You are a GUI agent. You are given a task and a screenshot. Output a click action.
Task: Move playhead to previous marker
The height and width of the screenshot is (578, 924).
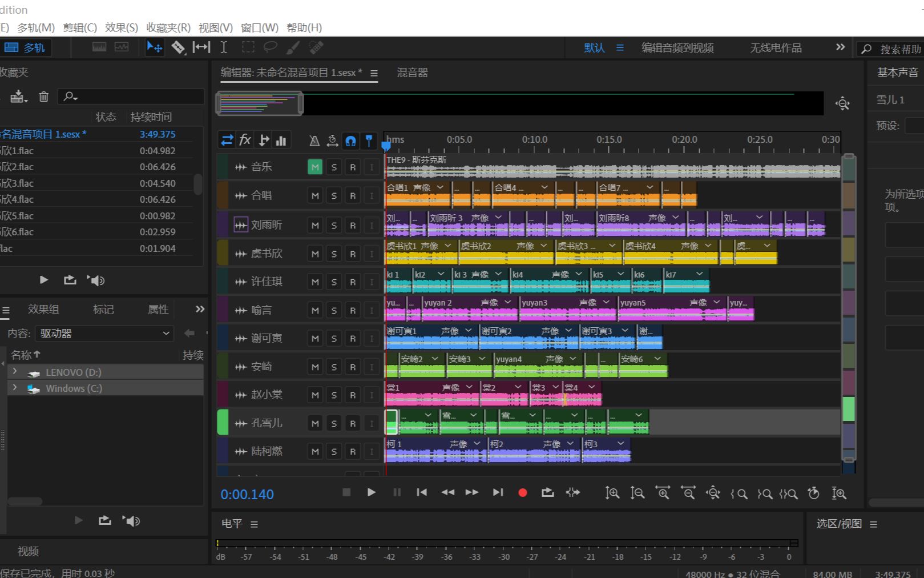(422, 492)
